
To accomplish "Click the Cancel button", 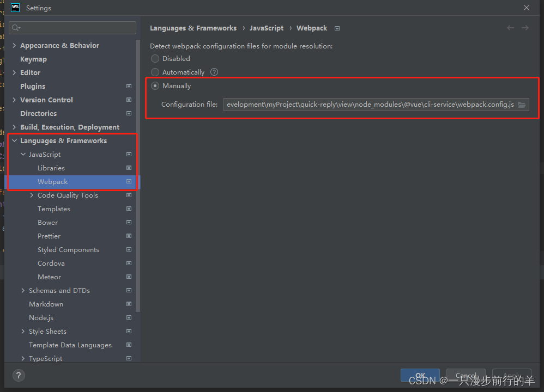I will 466,375.
